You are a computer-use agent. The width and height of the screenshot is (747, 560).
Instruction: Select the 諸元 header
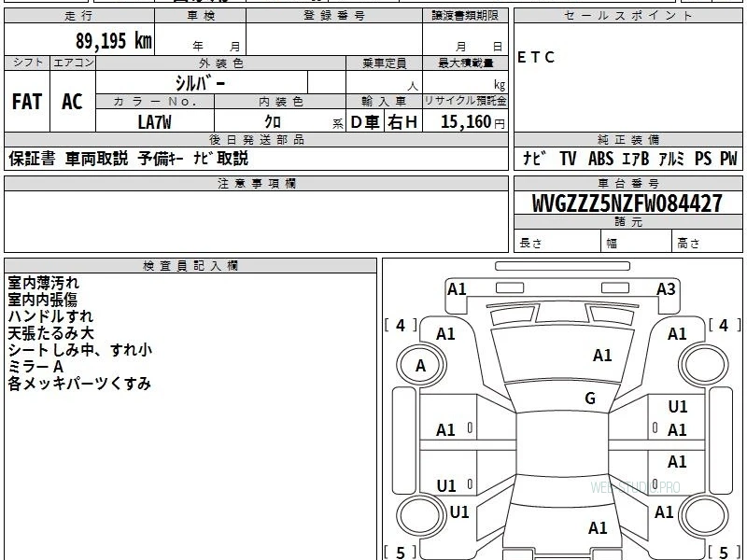tap(627, 221)
